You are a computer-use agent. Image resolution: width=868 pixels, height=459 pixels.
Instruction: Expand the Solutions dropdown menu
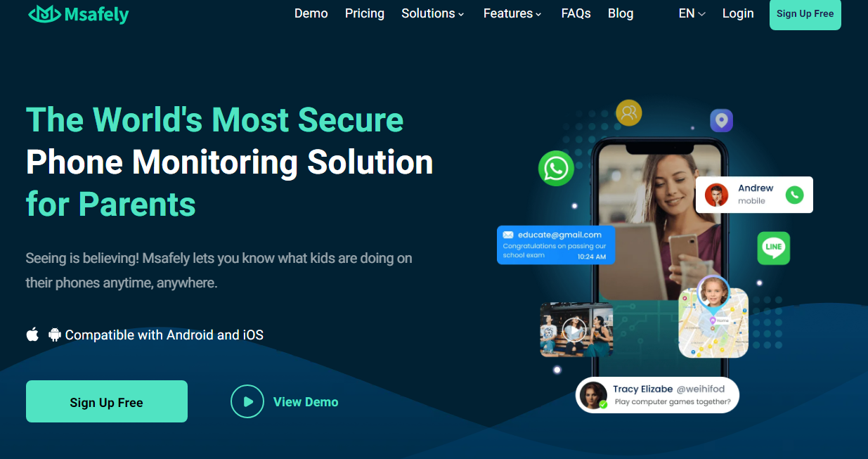pos(433,13)
